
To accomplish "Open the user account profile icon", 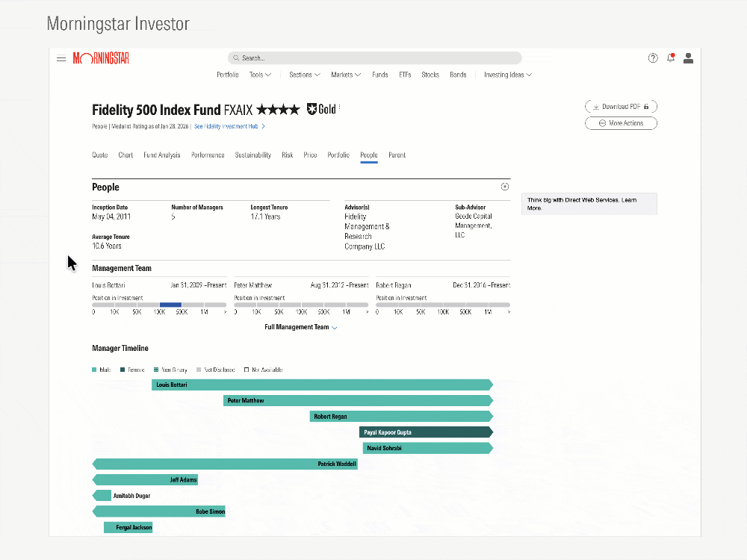I will pyautogui.click(x=688, y=58).
